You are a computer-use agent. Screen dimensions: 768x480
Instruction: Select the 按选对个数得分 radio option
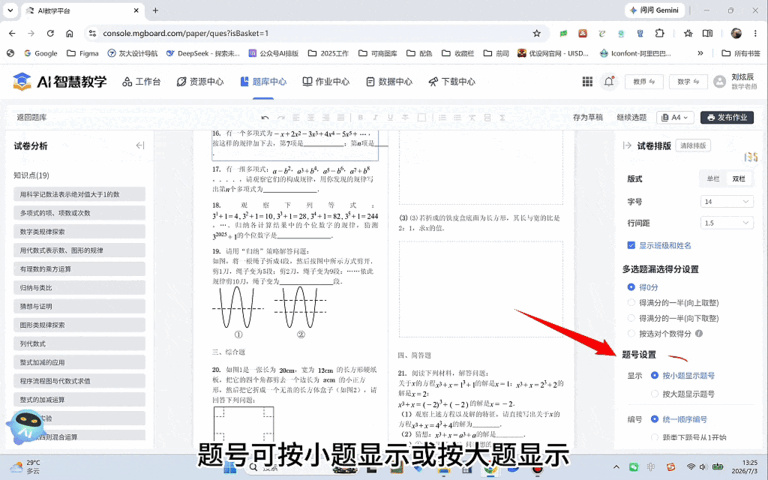pos(631,334)
